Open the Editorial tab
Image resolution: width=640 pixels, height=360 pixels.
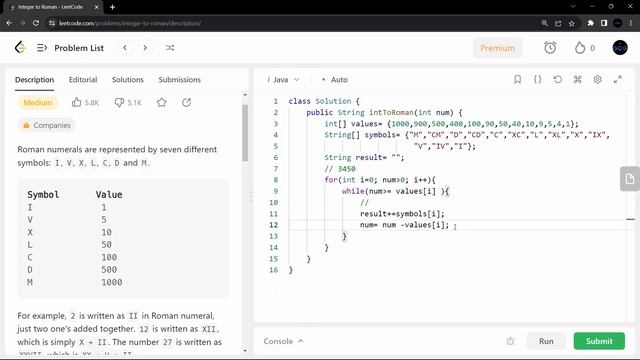point(83,80)
